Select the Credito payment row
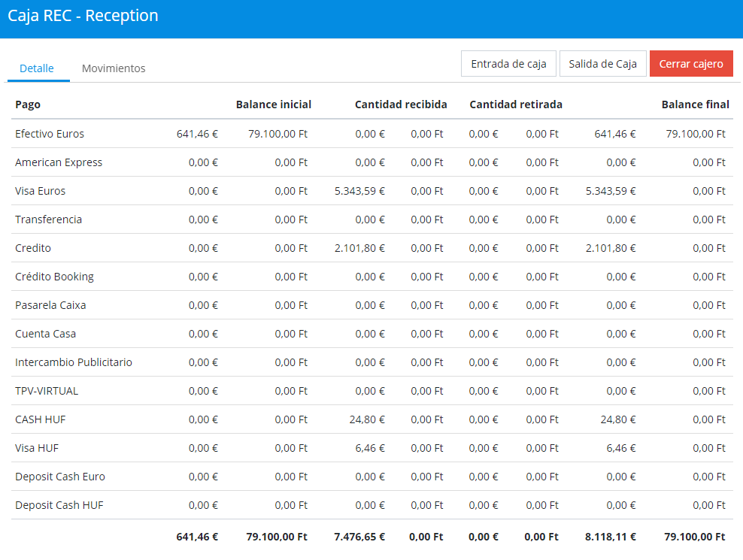 33,248
